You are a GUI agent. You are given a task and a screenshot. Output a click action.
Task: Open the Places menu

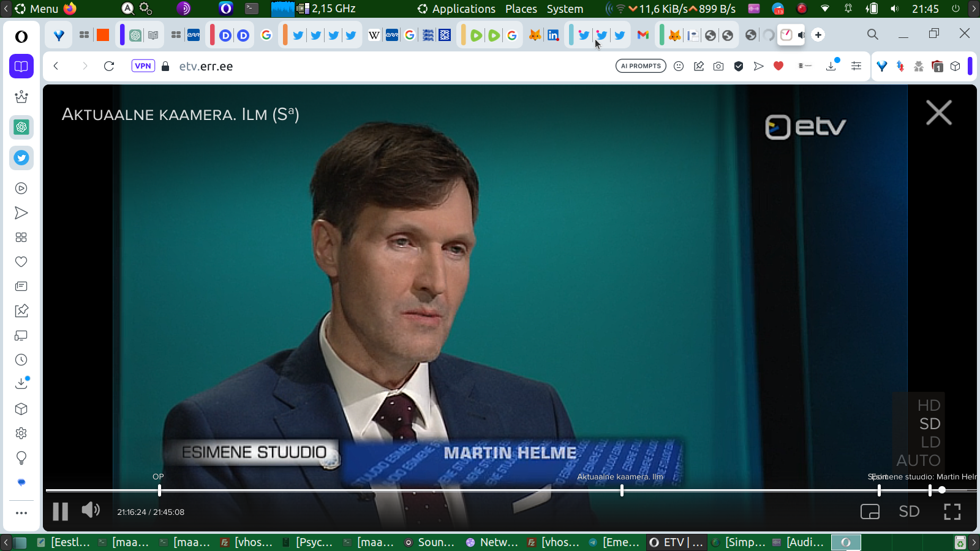click(521, 9)
